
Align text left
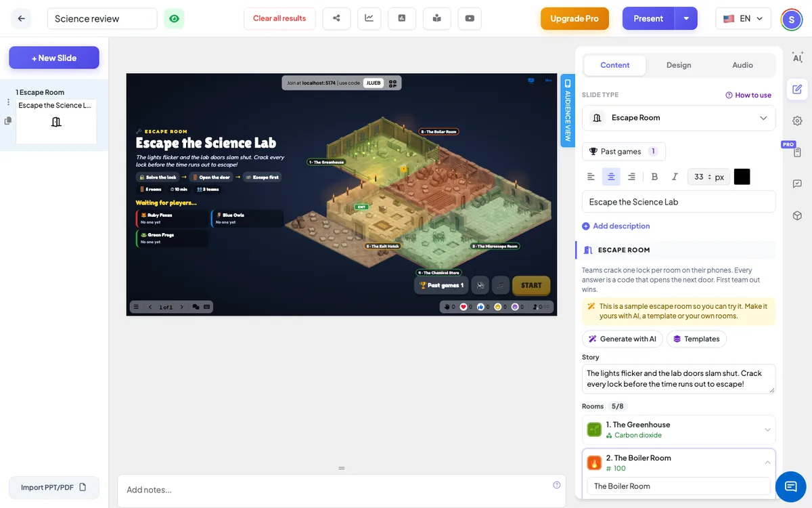click(591, 177)
